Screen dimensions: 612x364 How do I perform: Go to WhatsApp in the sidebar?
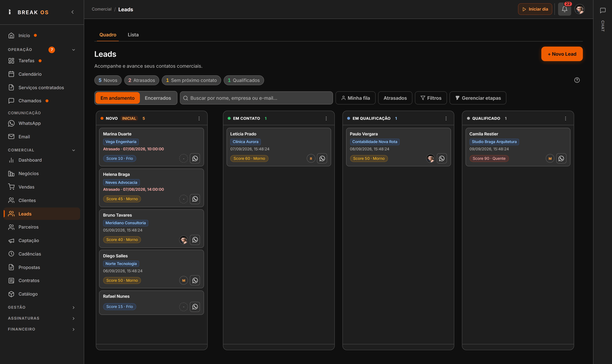(x=42, y=123)
